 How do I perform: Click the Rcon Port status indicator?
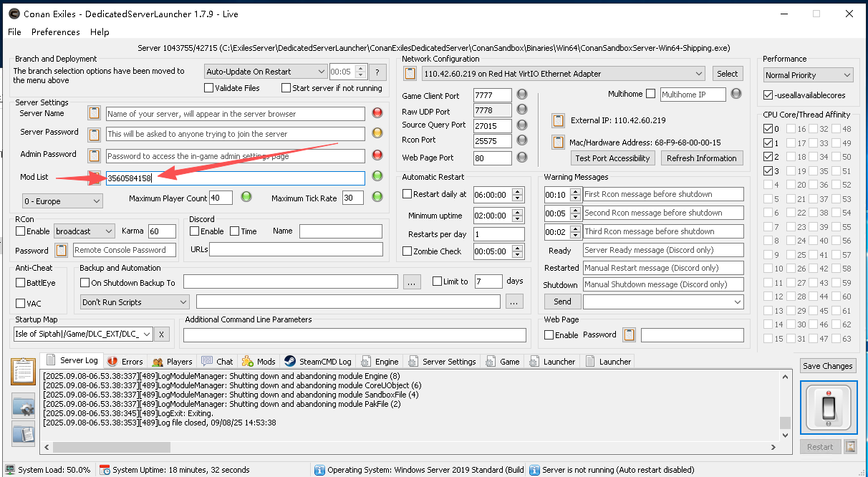(522, 140)
